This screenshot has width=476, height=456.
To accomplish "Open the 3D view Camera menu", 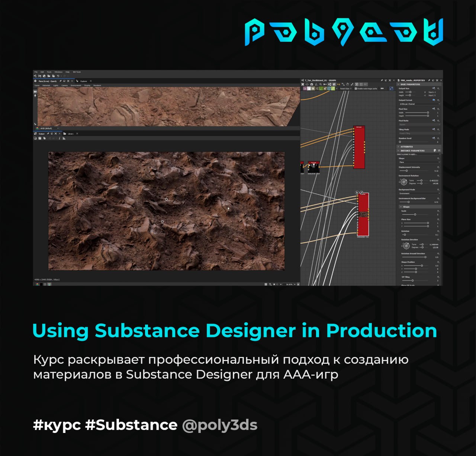I will click(65, 86).
